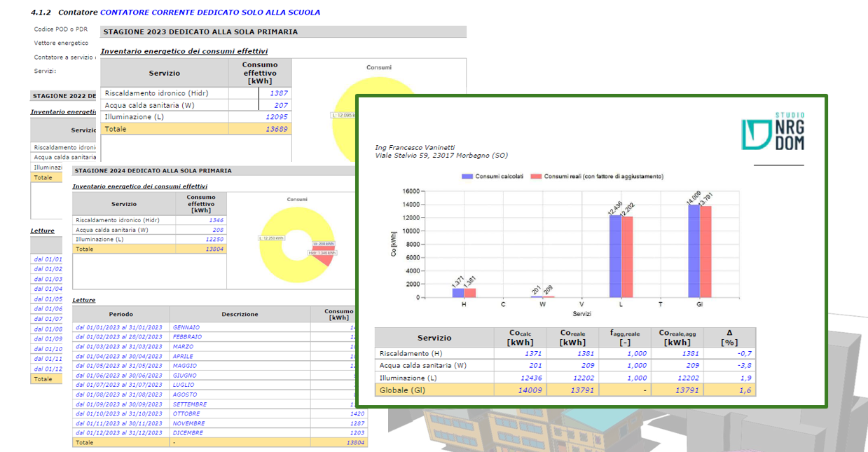Screen dimensions: 868x452
Task: Select the blue bar labeled 12,436
Action: (616, 256)
